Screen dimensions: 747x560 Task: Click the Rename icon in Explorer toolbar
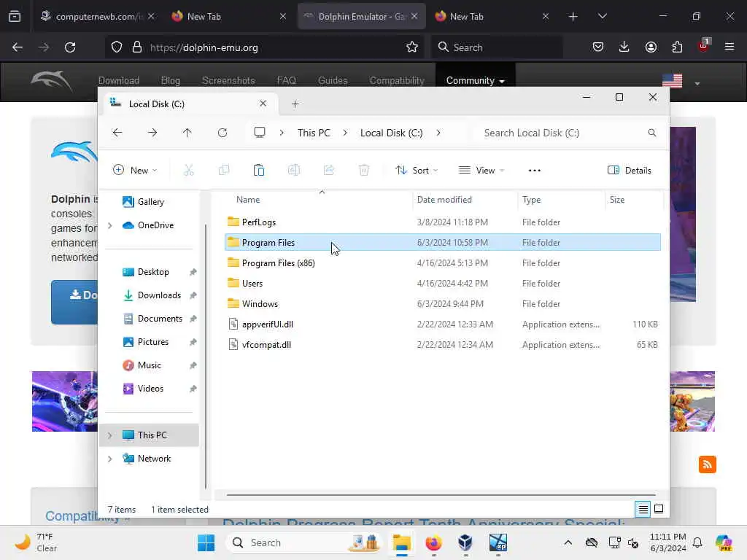[x=294, y=170]
